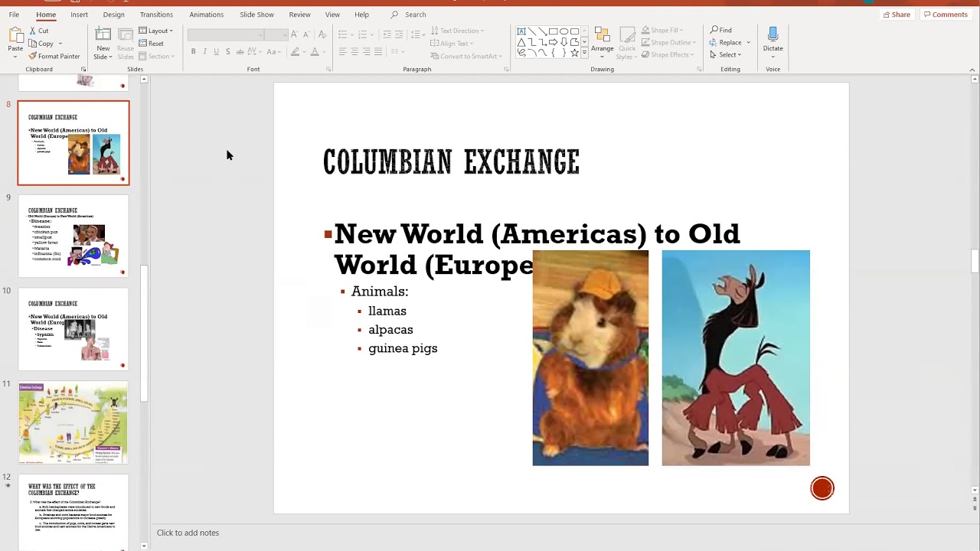Open the Review tab
Screen dimensions: 980x551
pos(299,15)
